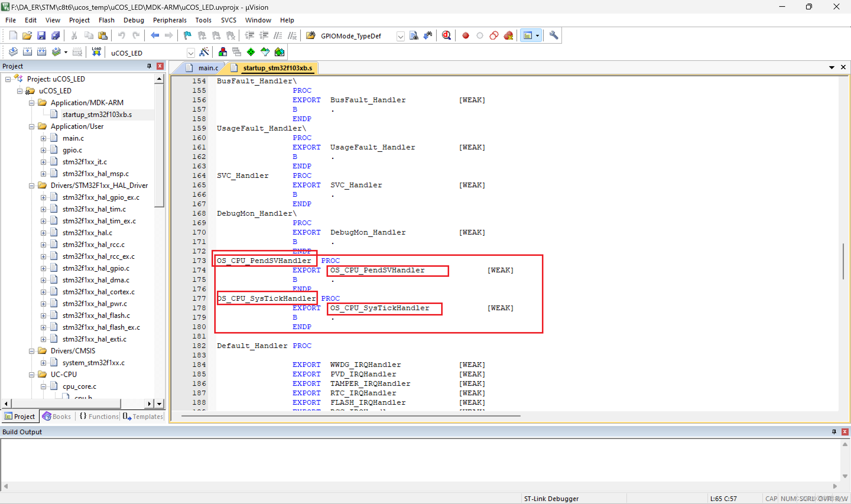Click the Save All icon

(x=55, y=35)
